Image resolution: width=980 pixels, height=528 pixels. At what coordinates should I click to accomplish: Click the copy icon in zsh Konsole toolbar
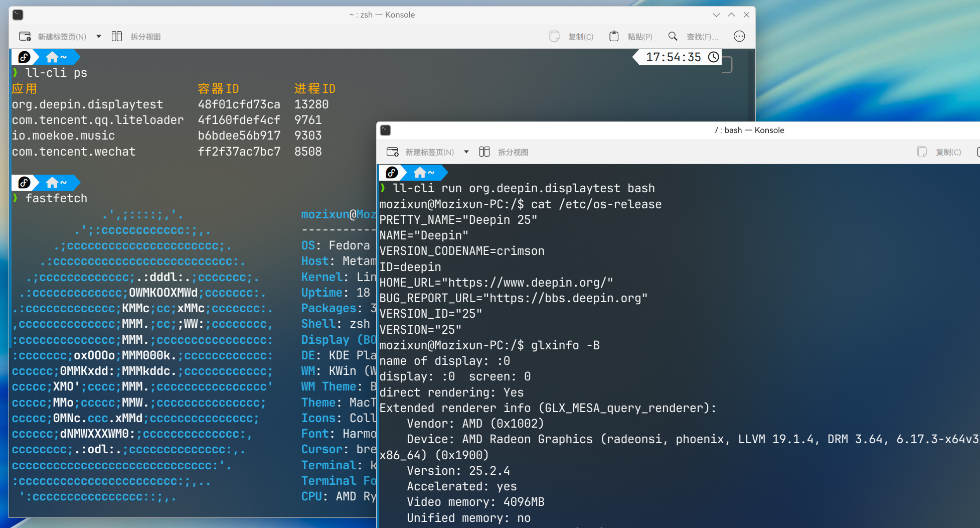pos(554,36)
